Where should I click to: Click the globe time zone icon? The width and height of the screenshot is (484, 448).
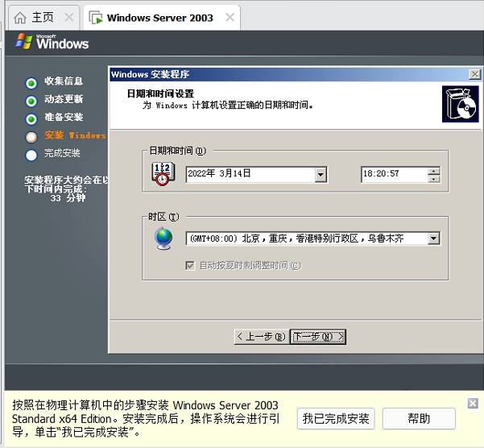163,239
